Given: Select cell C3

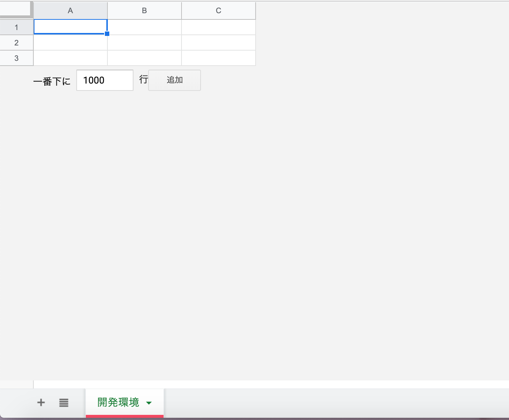Looking at the screenshot, I should coord(219,58).
